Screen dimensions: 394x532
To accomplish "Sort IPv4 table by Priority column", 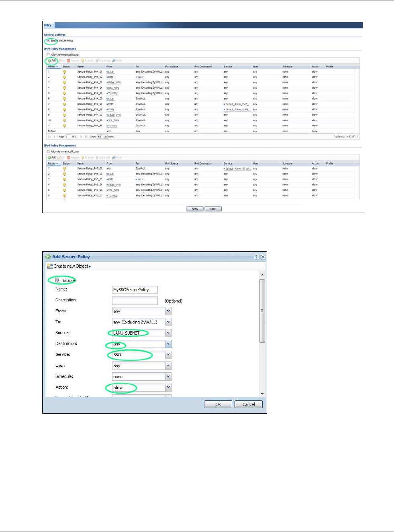I will point(53,67).
